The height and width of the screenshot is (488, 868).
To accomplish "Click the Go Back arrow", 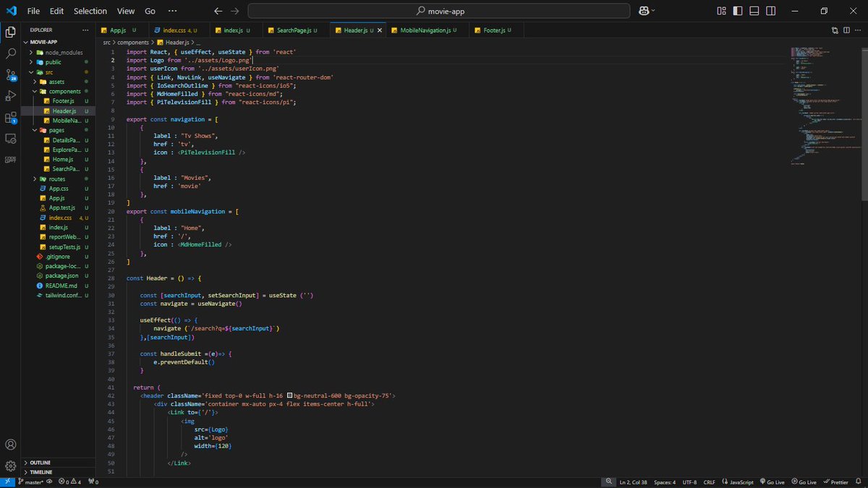I will [218, 11].
